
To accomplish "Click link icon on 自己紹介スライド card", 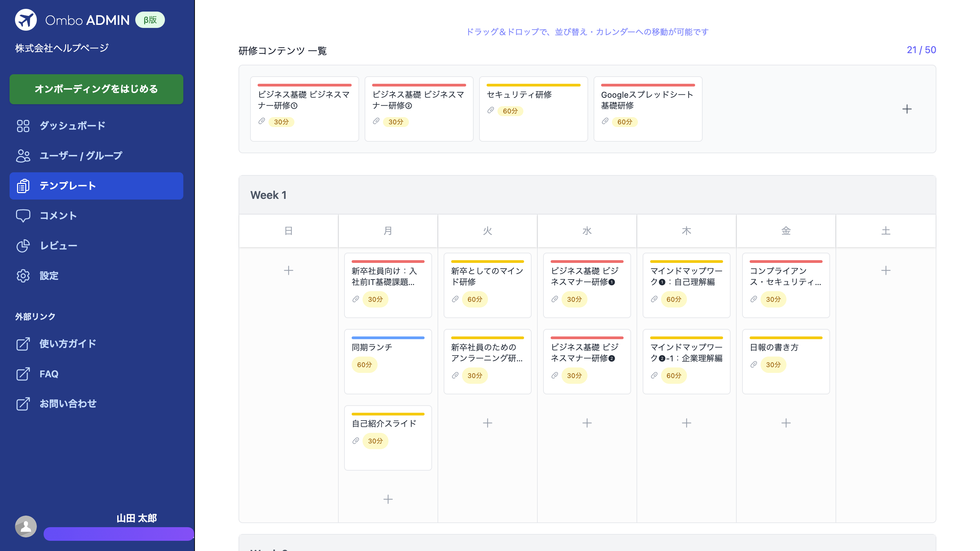I will coord(355,441).
